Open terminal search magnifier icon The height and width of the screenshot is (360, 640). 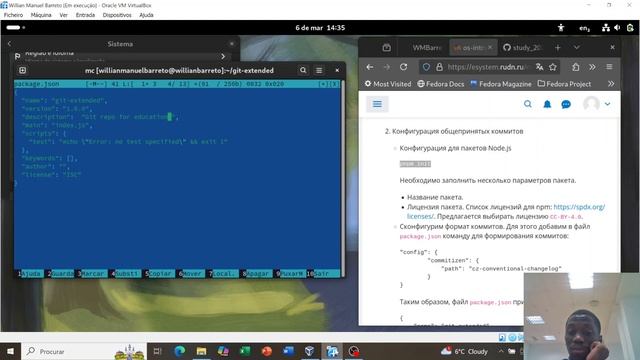pos(303,70)
